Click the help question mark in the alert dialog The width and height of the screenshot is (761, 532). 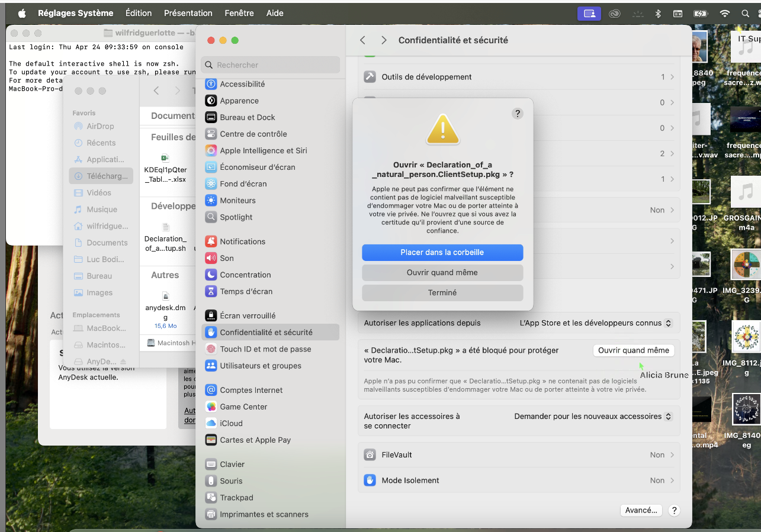[x=517, y=114]
